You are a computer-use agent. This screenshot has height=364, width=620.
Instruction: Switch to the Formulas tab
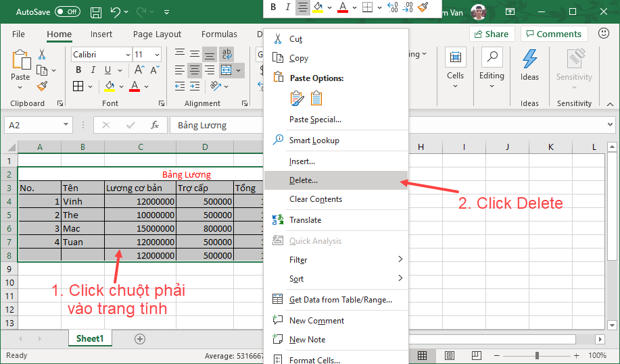coord(219,34)
